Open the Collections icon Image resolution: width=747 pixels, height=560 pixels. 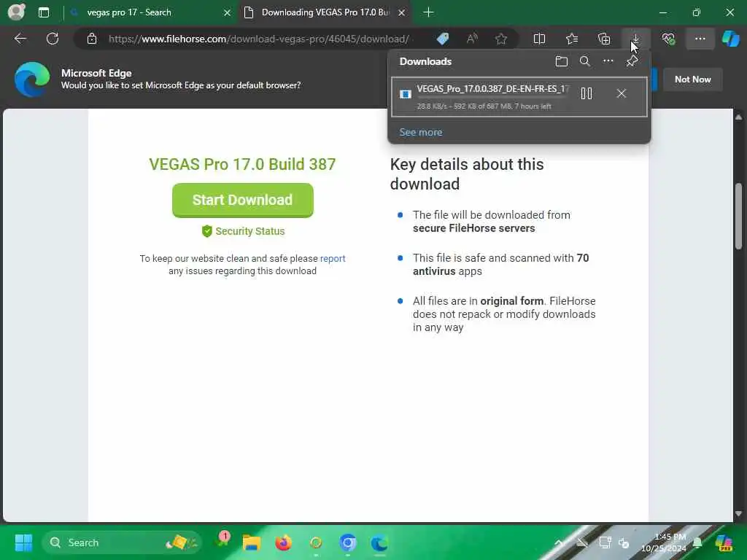coord(604,39)
